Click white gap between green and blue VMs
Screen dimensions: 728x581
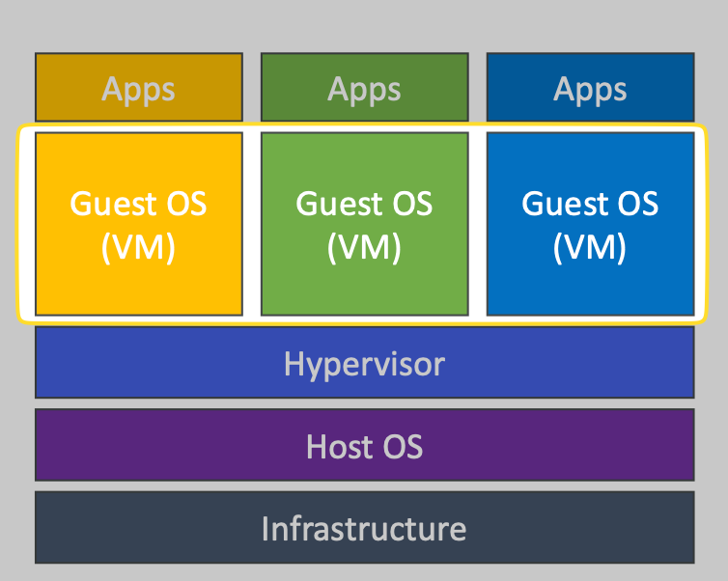[477, 223]
